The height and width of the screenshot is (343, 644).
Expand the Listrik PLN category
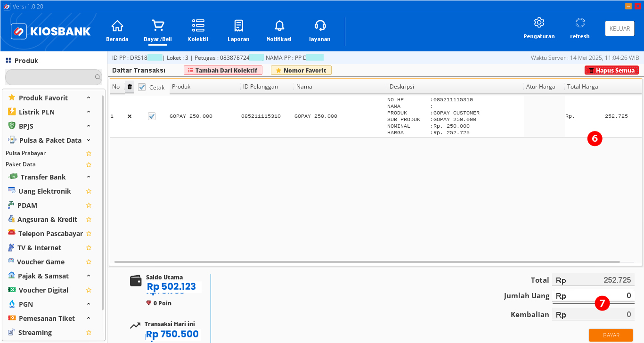coord(89,112)
